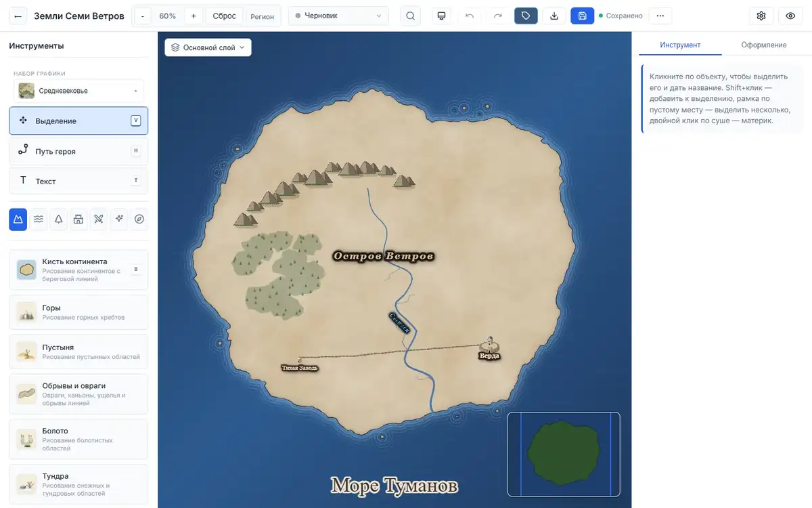Download the map with export icon

tap(554, 16)
